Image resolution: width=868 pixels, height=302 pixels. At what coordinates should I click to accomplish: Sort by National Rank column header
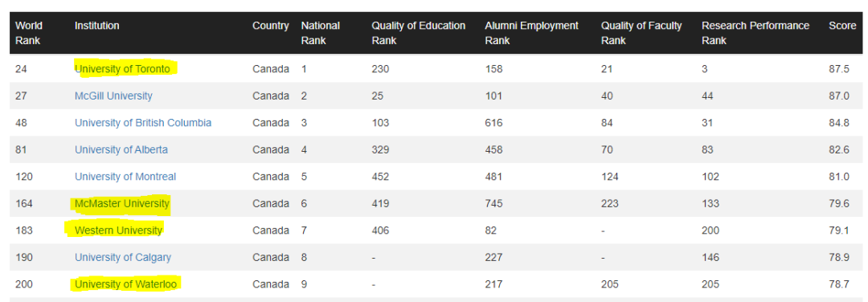point(321,33)
